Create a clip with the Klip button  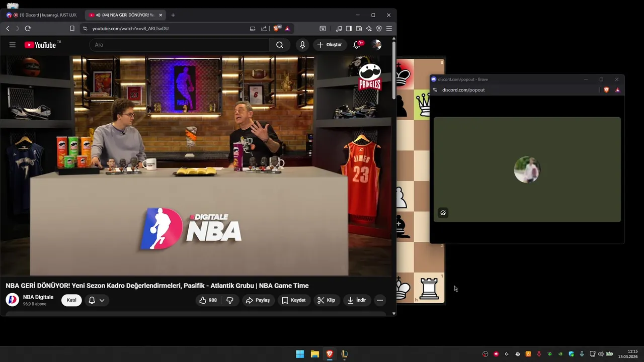click(327, 300)
